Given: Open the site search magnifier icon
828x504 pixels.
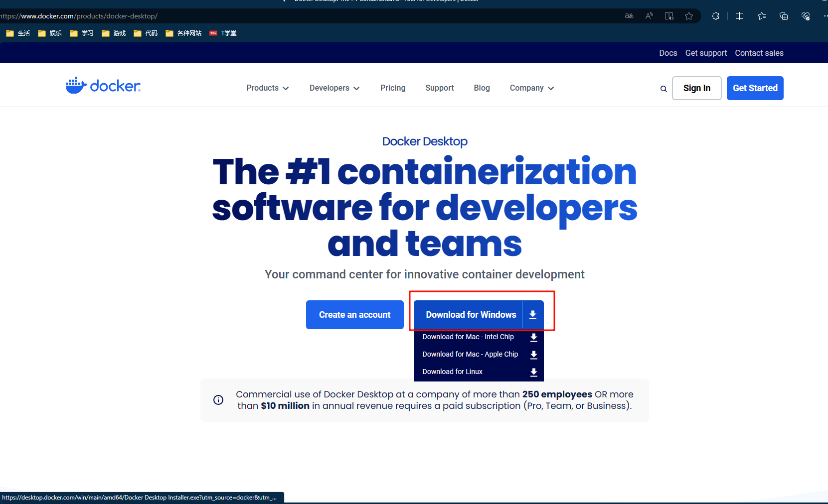Looking at the screenshot, I should (x=663, y=89).
